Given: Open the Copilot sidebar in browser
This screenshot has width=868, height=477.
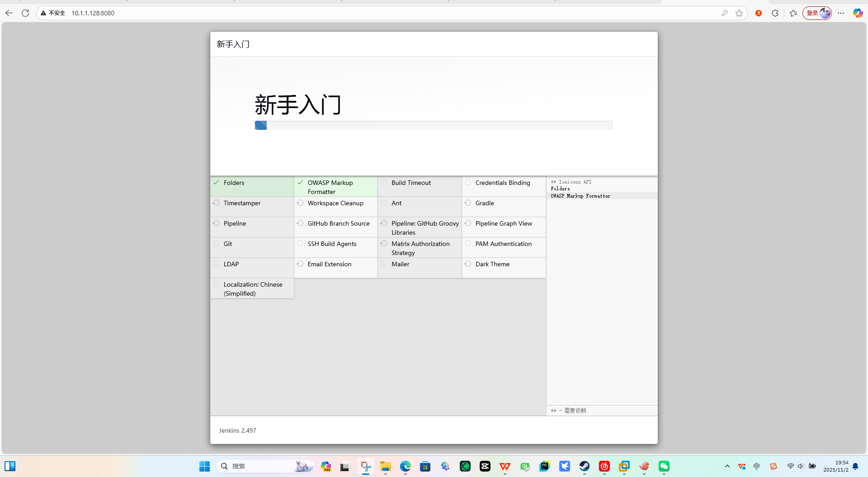Looking at the screenshot, I should point(858,13).
